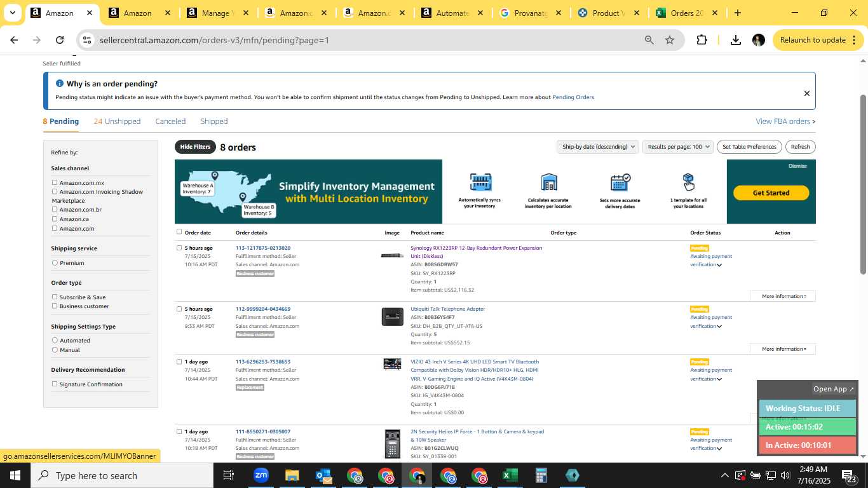Open the browser extensions puzzle icon

click(702, 40)
